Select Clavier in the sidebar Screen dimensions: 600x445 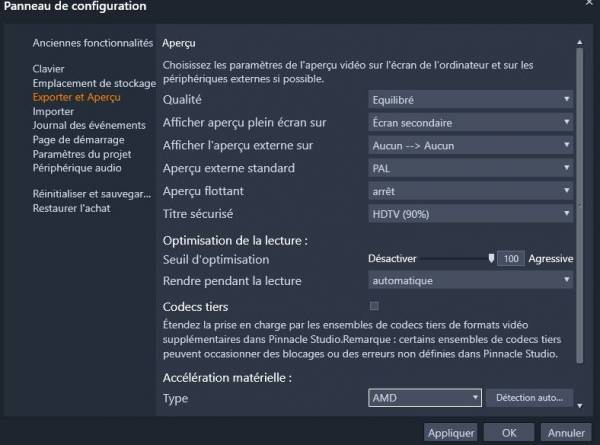click(x=48, y=68)
